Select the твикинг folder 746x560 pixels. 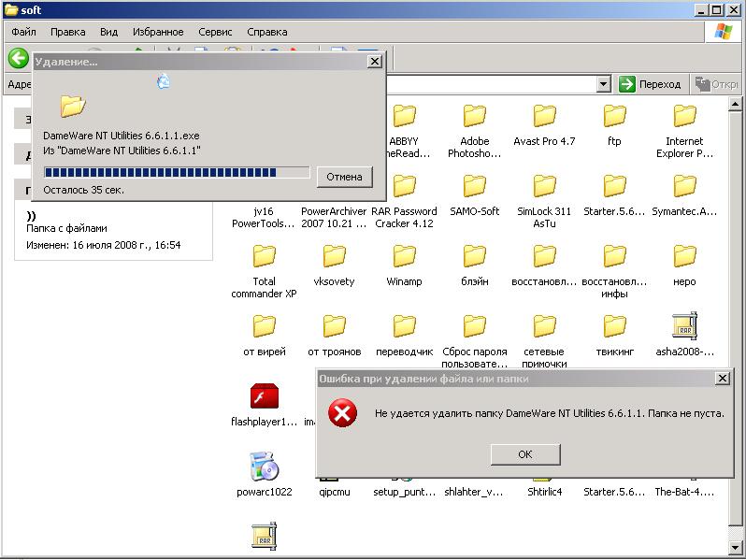pyautogui.click(x=614, y=326)
